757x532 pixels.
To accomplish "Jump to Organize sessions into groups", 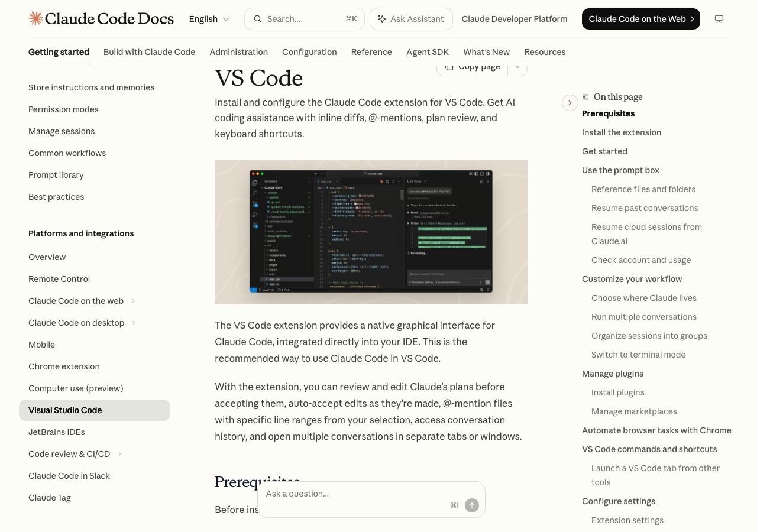I will [x=649, y=336].
